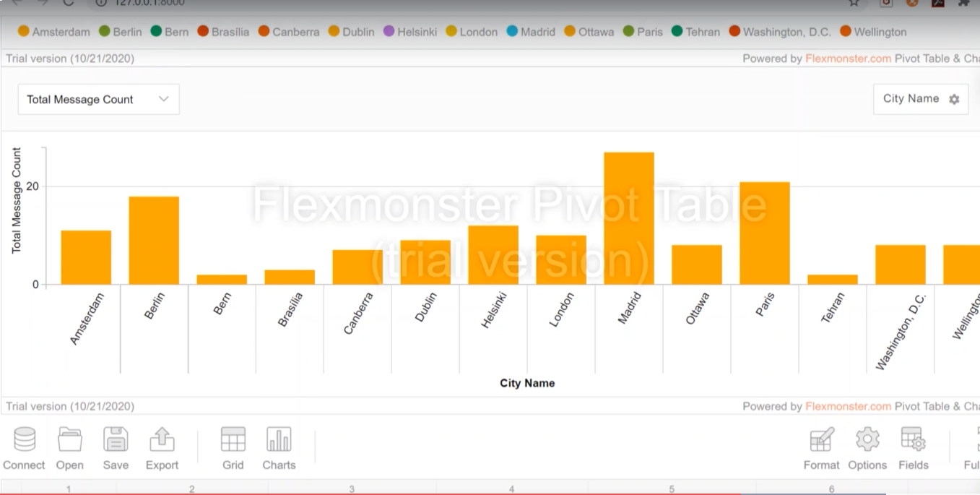This screenshot has width=980, height=495.
Task: Toggle the Berlin legend item
Action: point(121,32)
